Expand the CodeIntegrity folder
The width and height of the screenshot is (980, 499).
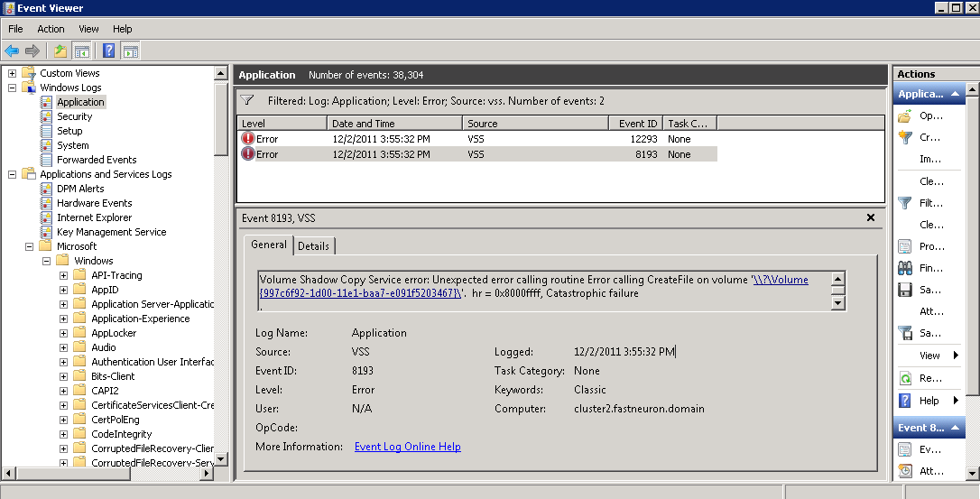[63, 434]
